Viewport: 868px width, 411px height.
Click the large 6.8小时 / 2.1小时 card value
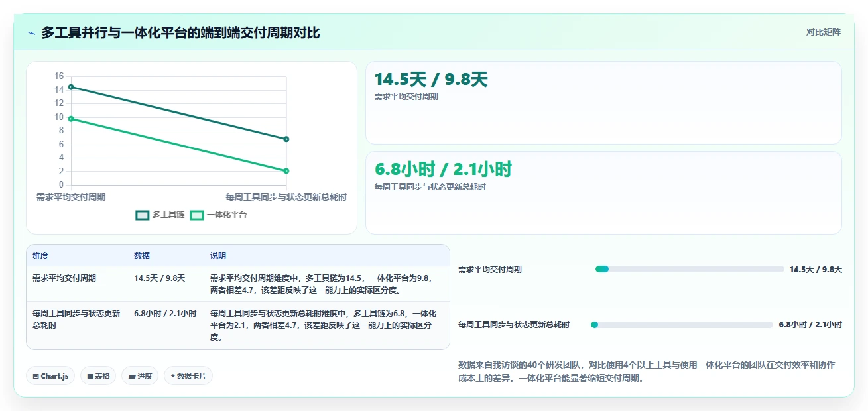(x=443, y=170)
